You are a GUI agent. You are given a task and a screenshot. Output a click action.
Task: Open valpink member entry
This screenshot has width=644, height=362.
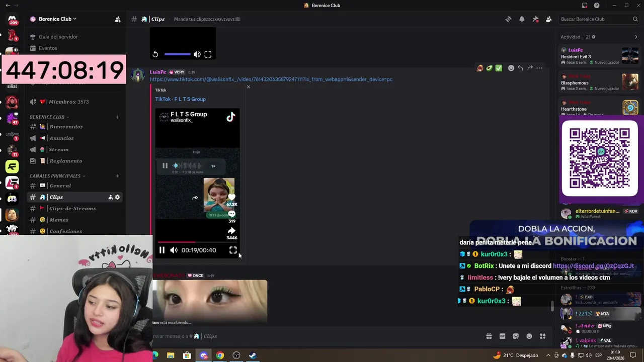coord(600,343)
